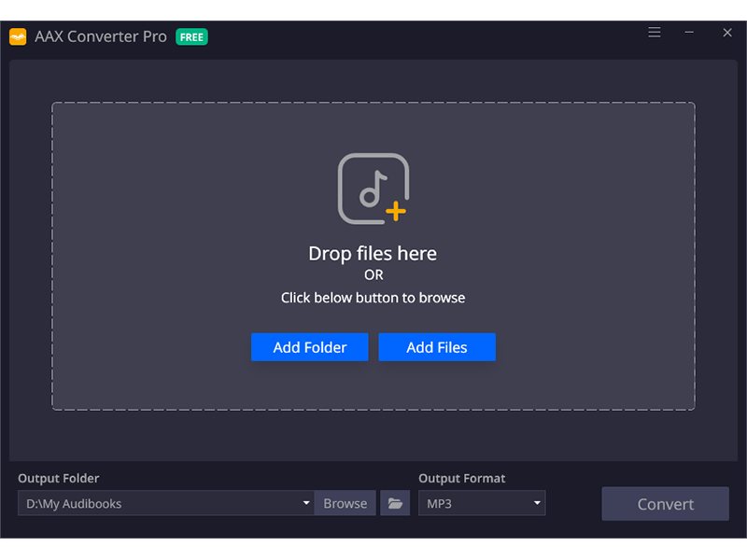Image resolution: width=747 pixels, height=560 pixels.
Task: Click the FREE badge next to title
Action: point(191,37)
